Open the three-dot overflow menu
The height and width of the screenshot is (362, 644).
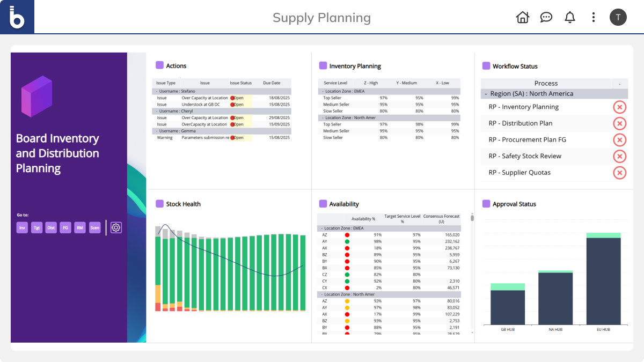click(593, 17)
